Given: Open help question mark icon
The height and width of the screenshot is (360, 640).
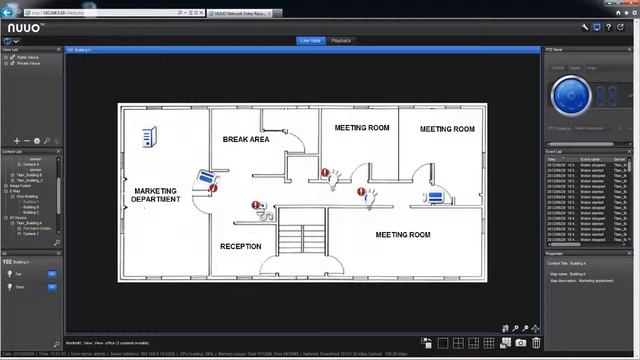Looking at the screenshot, I should tap(609, 27).
